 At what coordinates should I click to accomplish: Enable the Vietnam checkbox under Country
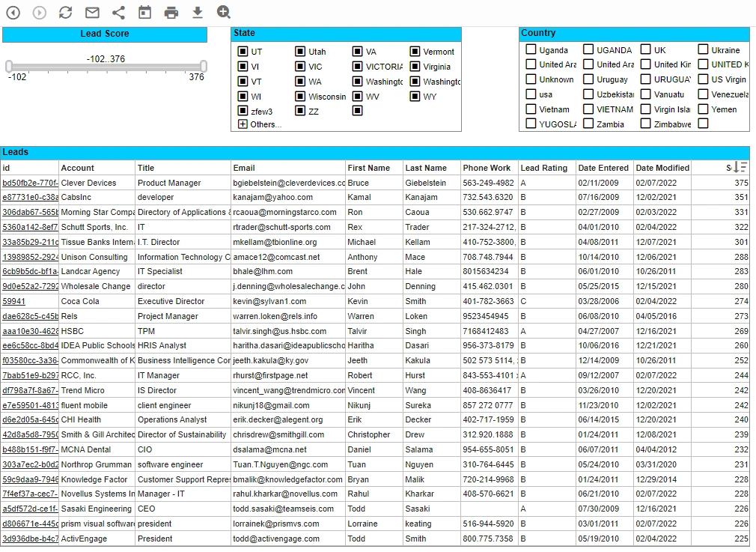(x=531, y=109)
